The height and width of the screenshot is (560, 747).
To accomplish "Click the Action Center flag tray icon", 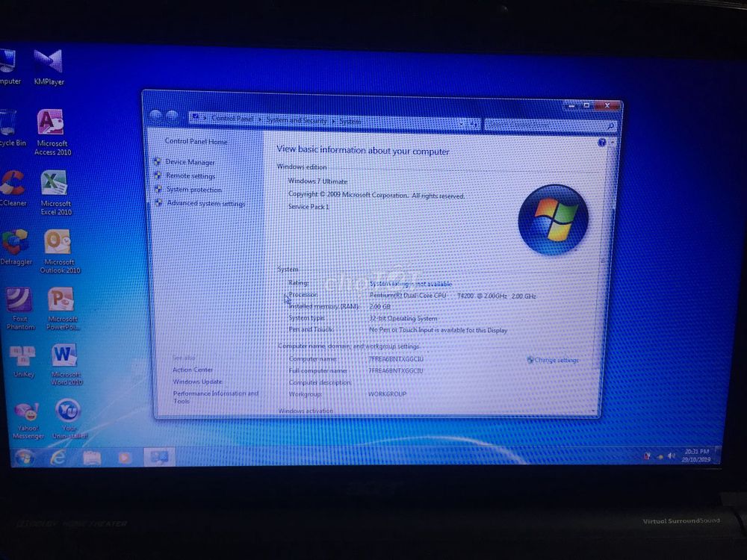I will [x=647, y=455].
